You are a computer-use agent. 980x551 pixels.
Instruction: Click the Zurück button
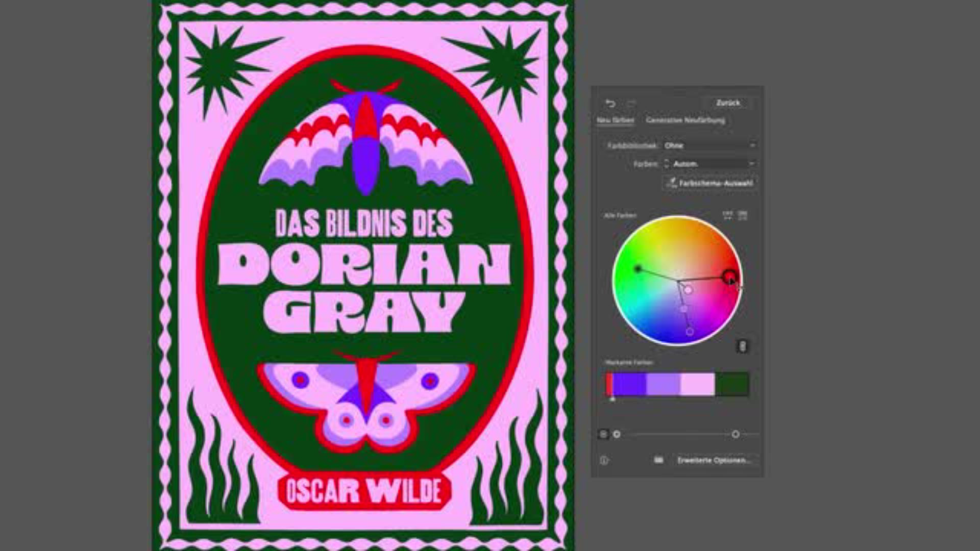tap(728, 103)
